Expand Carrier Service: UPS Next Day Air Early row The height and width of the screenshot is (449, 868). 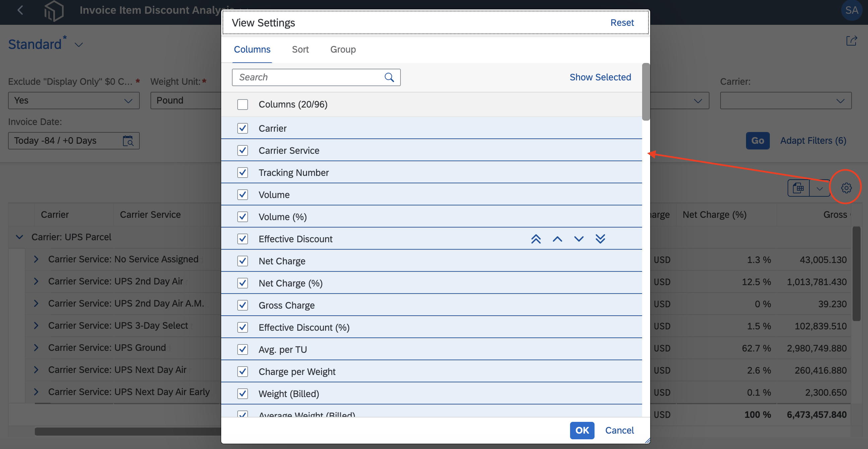click(x=36, y=392)
